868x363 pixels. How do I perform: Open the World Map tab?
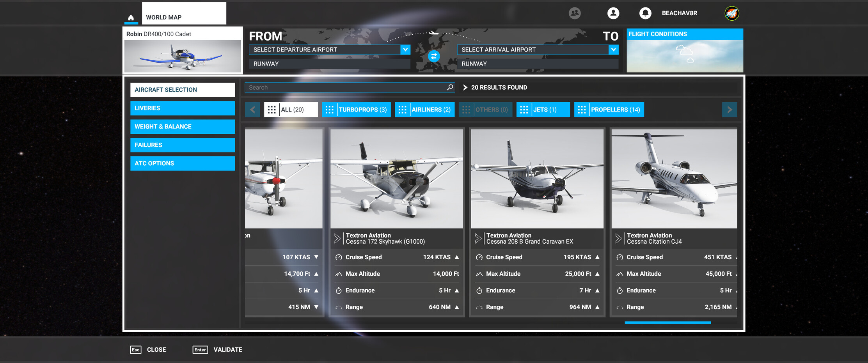point(184,14)
